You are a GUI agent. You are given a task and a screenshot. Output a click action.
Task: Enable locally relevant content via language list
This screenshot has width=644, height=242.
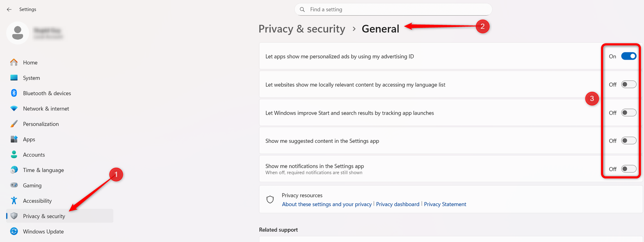tap(628, 84)
